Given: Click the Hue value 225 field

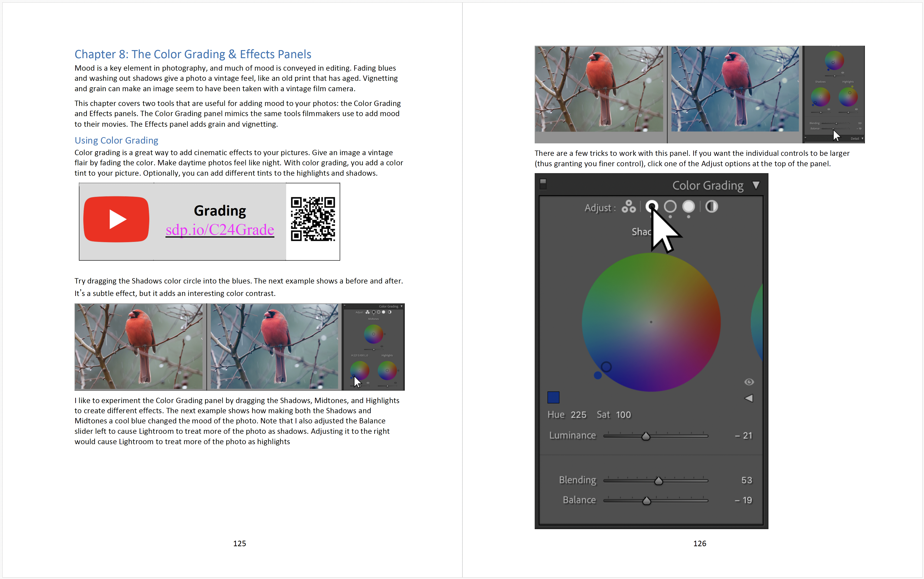Looking at the screenshot, I should point(578,415).
